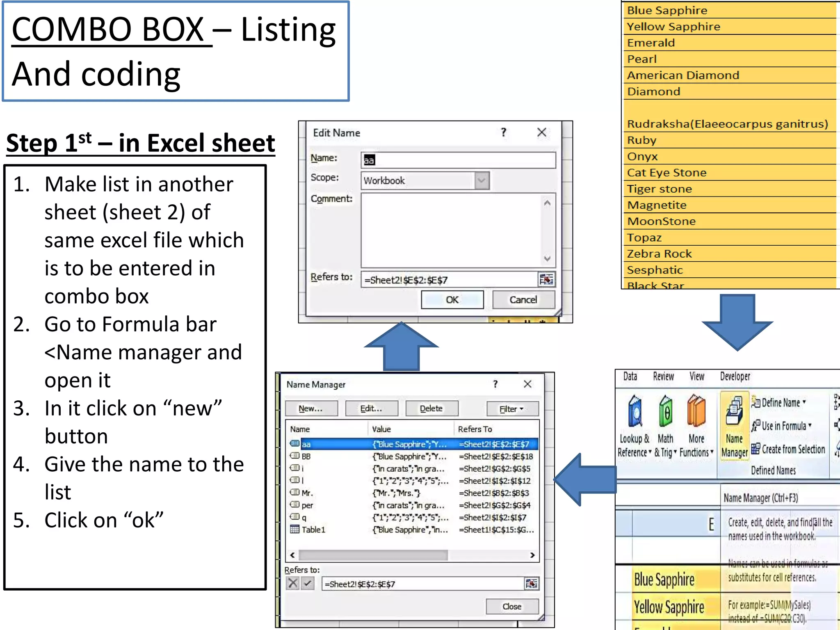The width and height of the screenshot is (840, 630).
Task: Click the 'Value' column header
Action: pos(411,429)
